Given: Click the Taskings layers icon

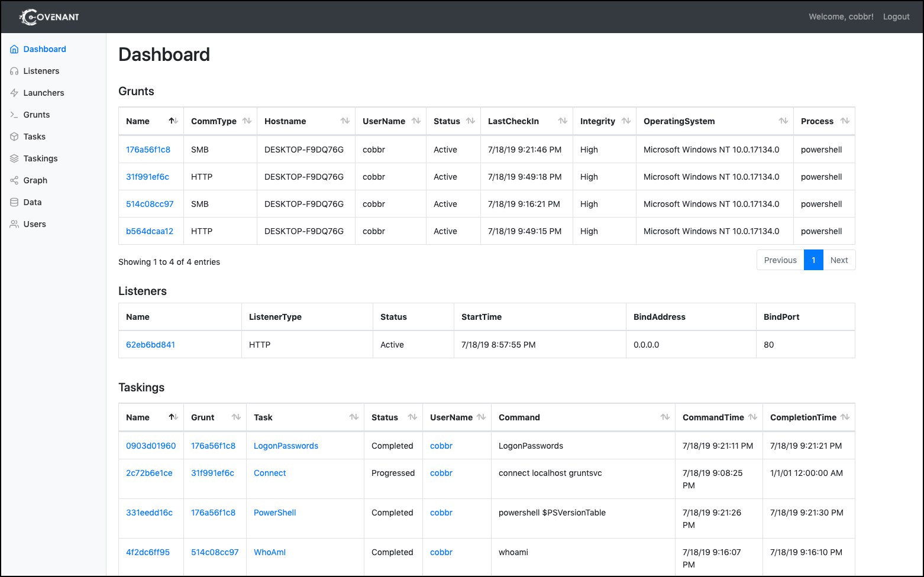Looking at the screenshot, I should click(14, 158).
